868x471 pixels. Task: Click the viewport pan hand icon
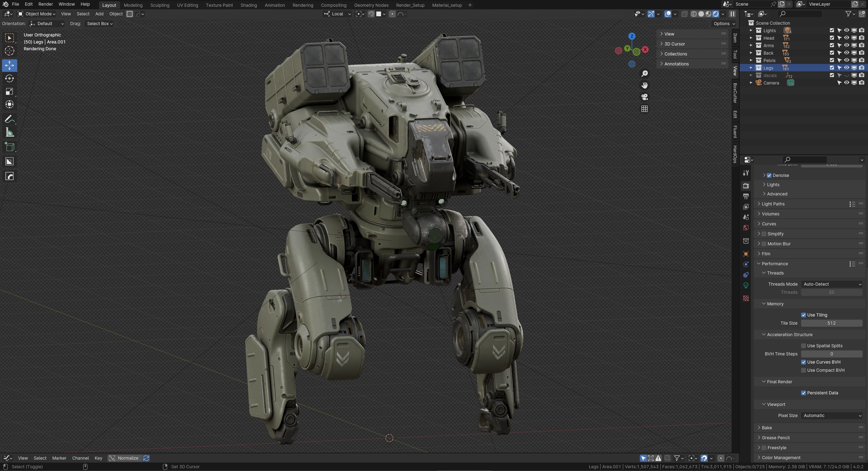pos(644,86)
